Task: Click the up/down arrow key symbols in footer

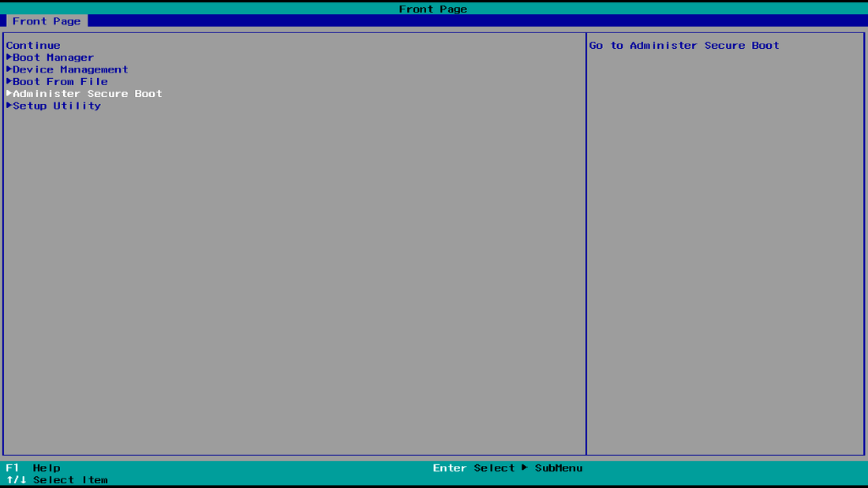Action: 17,479
